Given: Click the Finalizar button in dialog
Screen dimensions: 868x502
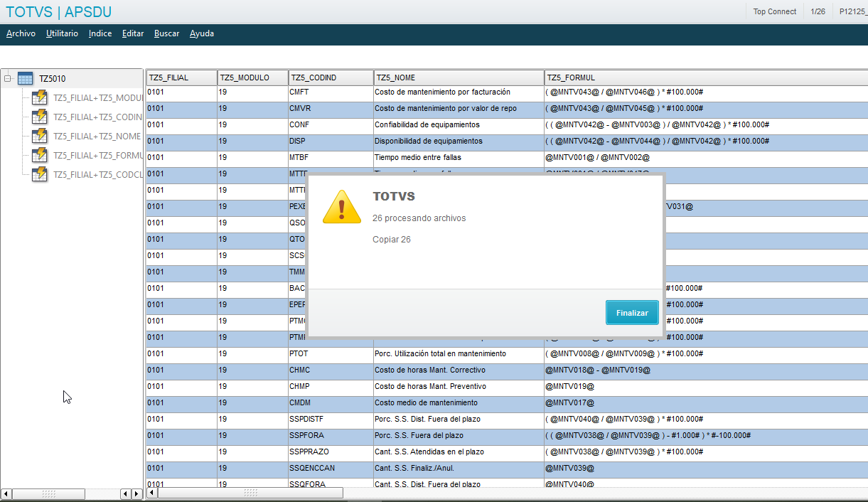Looking at the screenshot, I should (x=632, y=313).
